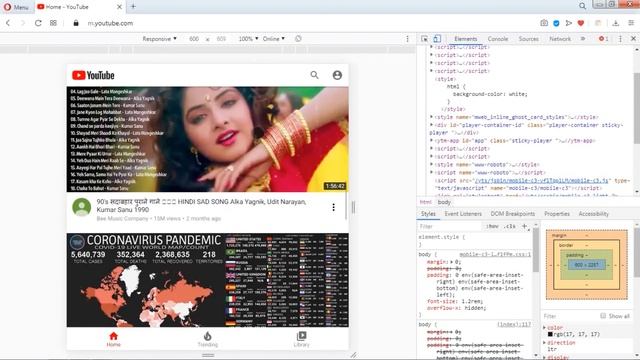This screenshot has width=640, height=360.
Task: Click the YouTube logo
Action: [x=93, y=75]
